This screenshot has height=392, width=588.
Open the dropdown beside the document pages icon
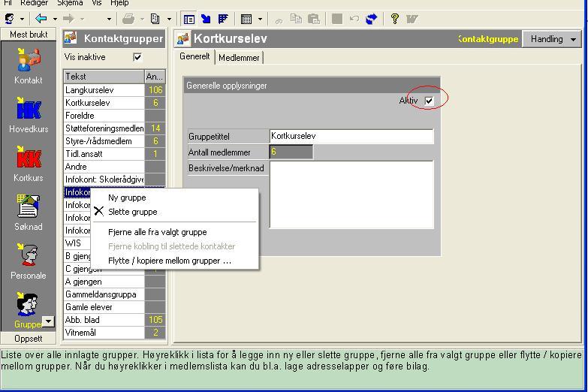point(169,19)
